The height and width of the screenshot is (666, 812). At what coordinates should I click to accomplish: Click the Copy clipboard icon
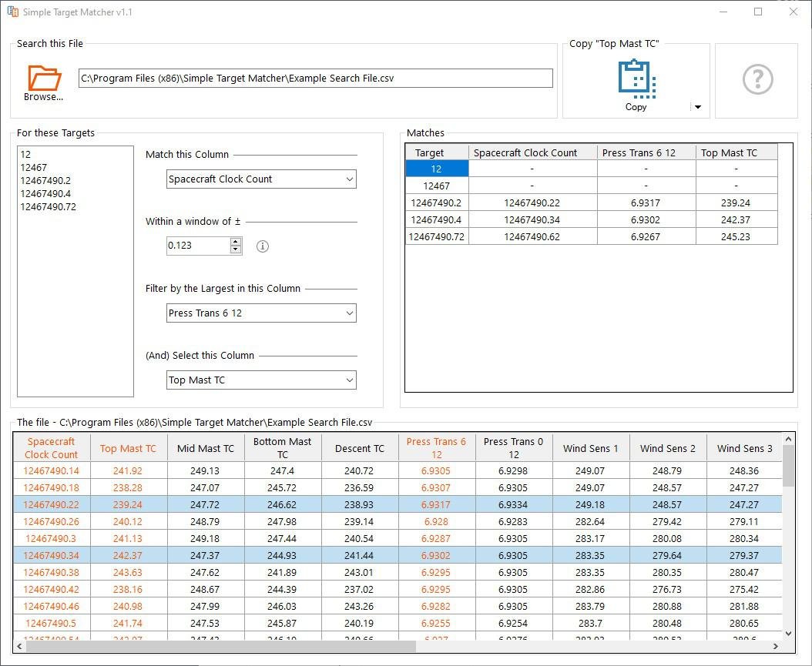coord(636,79)
